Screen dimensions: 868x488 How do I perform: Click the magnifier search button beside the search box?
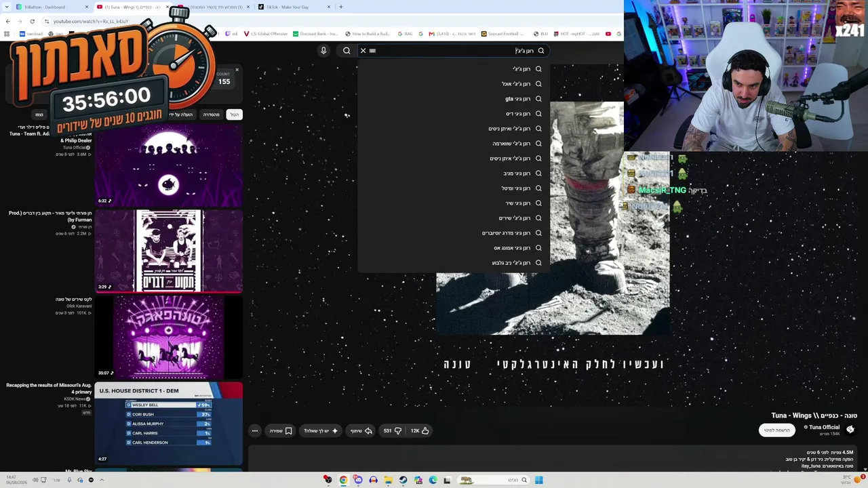[x=347, y=51]
